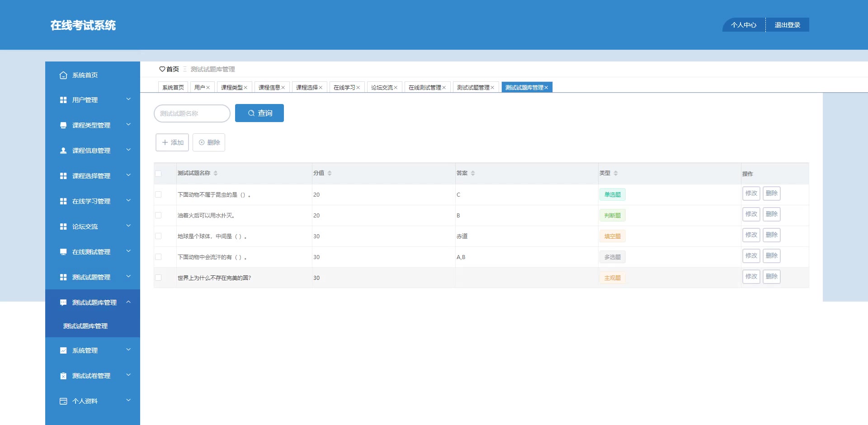This screenshot has height=425, width=868.
Task: Click 修改 for the 单选题 row
Action: pyautogui.click(x=751, y=194)
